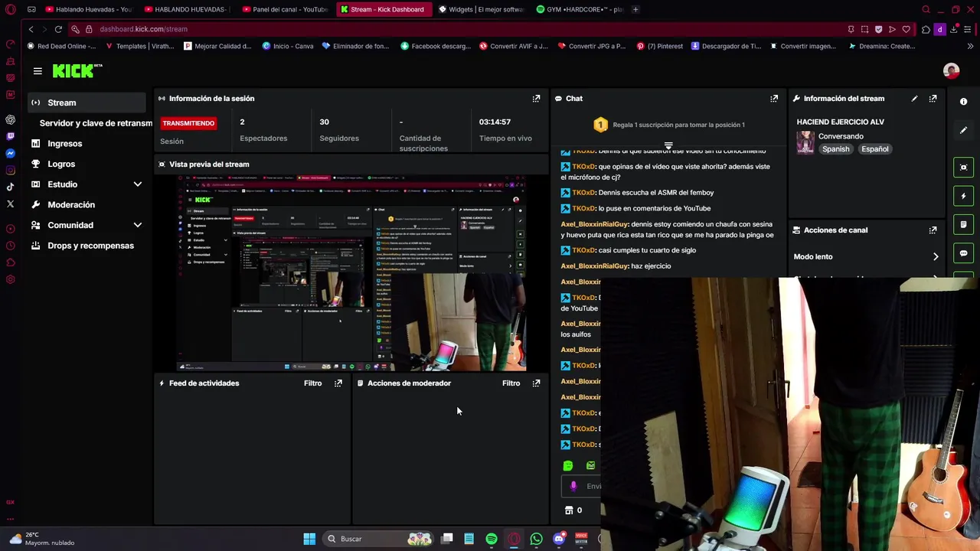Click the Conversando category thumbnail

805,142
